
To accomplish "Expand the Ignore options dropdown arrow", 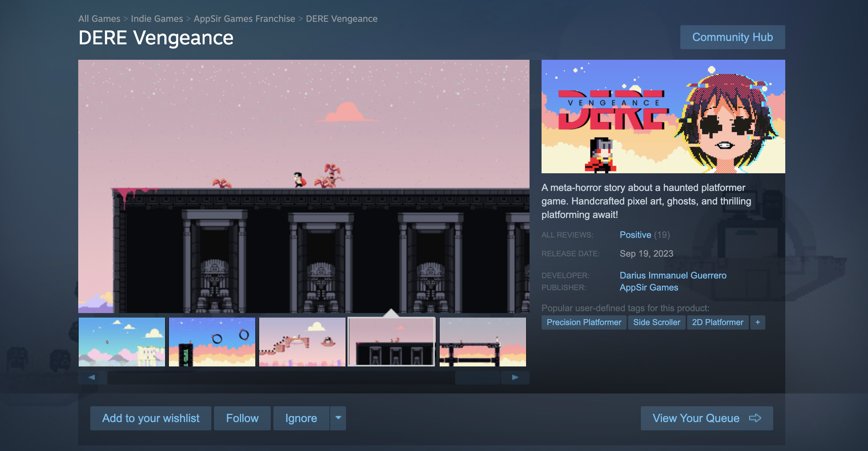I will tap(338, 418).
